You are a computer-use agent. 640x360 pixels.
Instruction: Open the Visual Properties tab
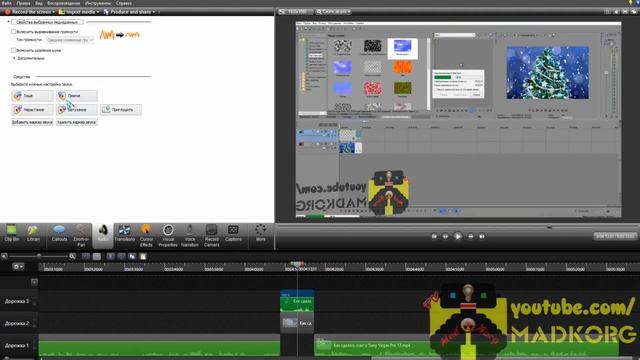click(168, 236)
